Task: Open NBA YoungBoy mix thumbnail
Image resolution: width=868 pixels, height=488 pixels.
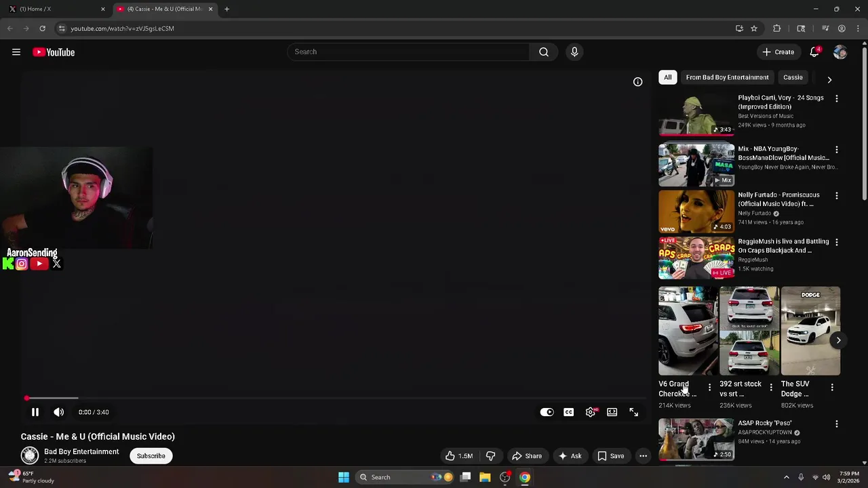Action: pyautogui.click(x=696, y=165)
